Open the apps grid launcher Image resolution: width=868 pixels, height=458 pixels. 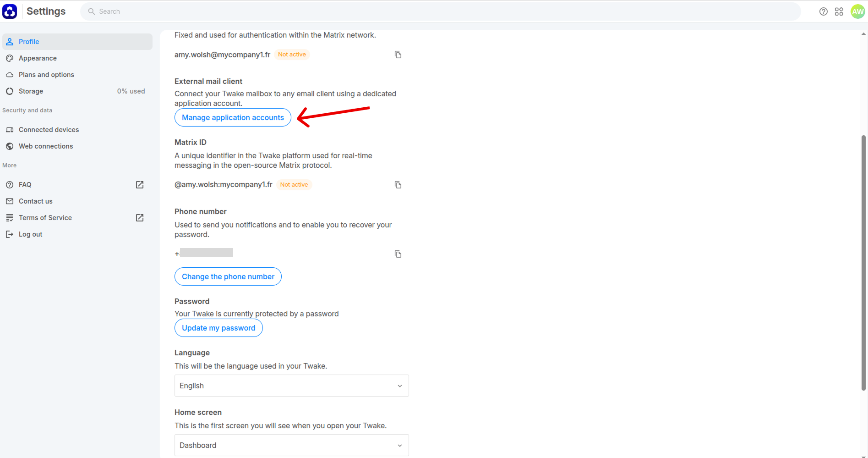click(839, 11)
